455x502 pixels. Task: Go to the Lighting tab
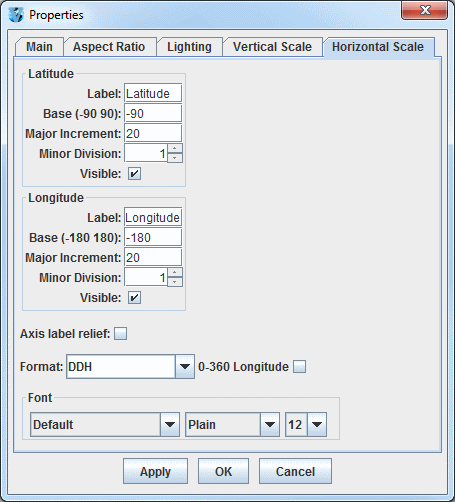click(x=189, y=47)
